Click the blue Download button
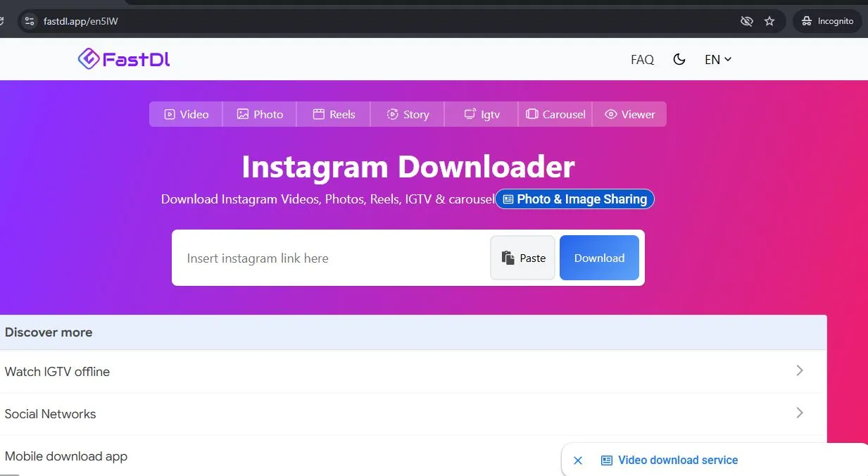Viewport: 868px width, 476px height. pos(599,258)
